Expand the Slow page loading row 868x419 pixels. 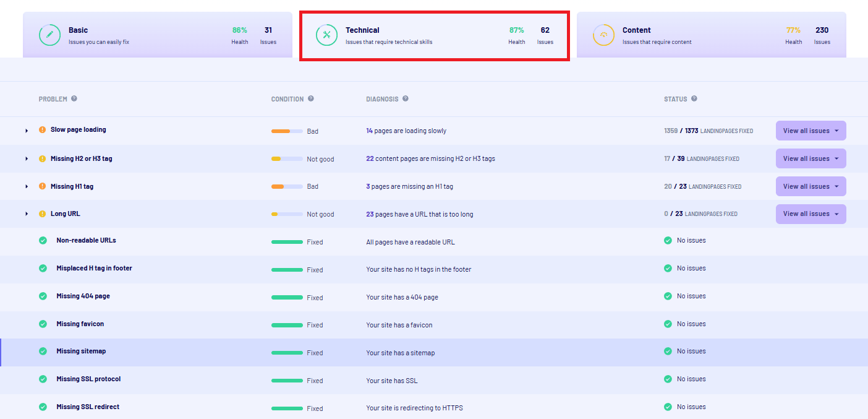(27, 131)
